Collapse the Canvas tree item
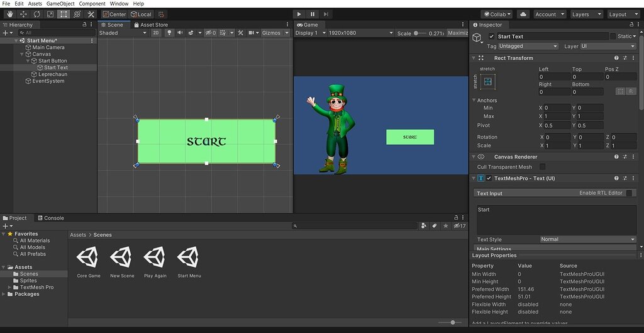This screenshot has height=333, width=644. click(x=22, y=54)
